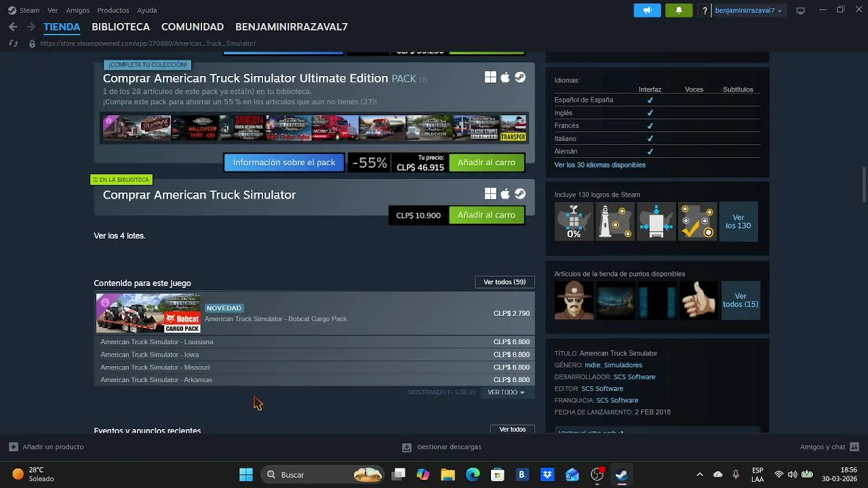This screenshot has height=488, width=868.
Task: Open the Ayuda menu
Action: pyautogui.click(x=147, y=10)
